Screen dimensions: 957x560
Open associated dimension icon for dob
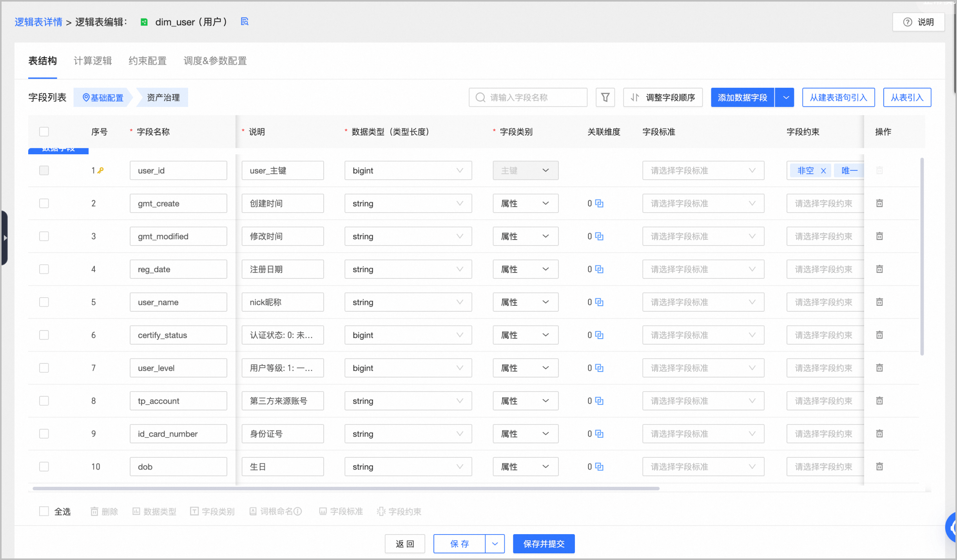[599, 466]
